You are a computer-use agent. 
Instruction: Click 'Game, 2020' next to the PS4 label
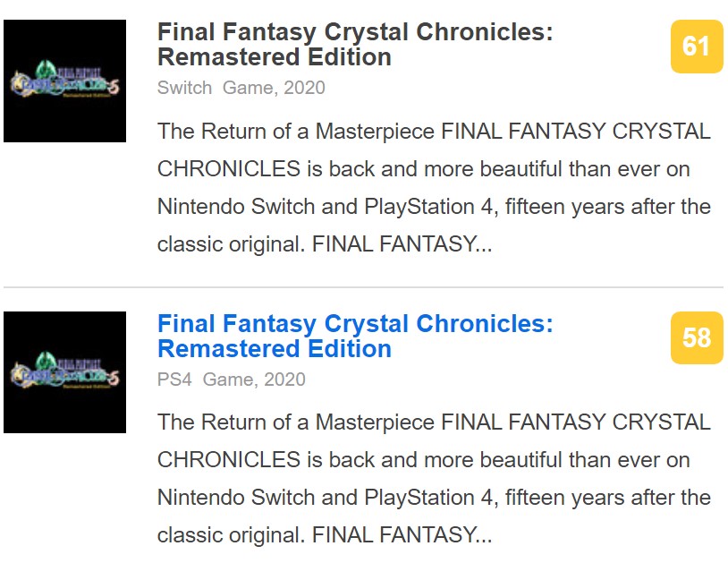[x=254, y=379]
